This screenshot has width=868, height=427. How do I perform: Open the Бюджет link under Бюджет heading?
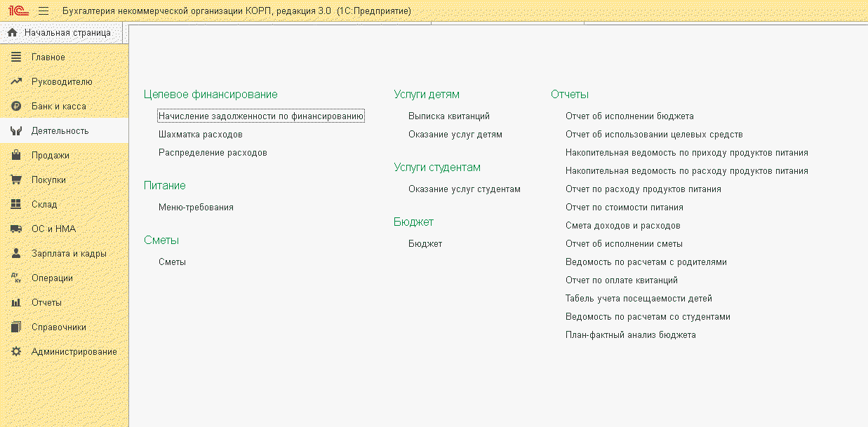tap(425, 243)
